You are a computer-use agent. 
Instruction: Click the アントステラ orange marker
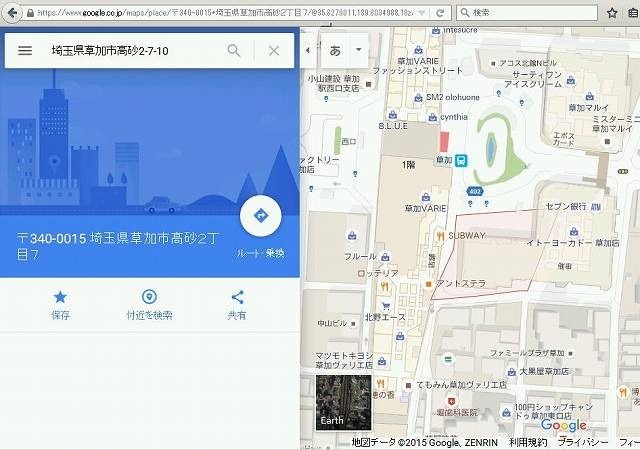pos(428,284)
